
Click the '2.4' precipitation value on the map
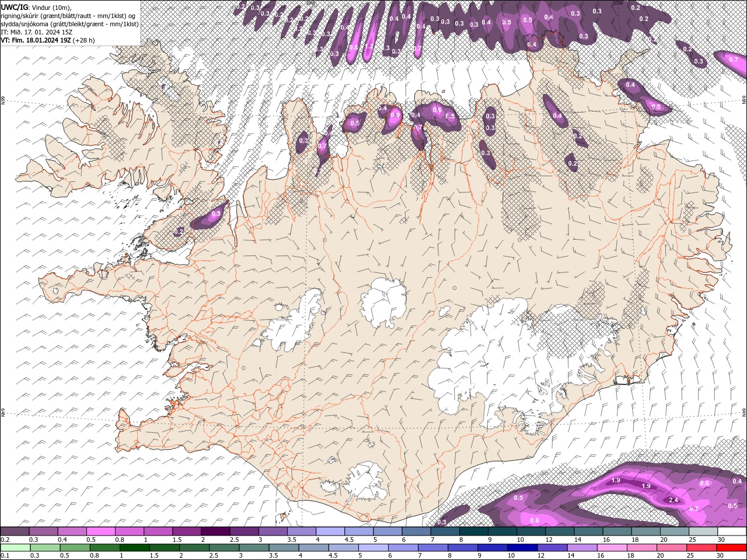pyautogui.click(x=673, y=501)
